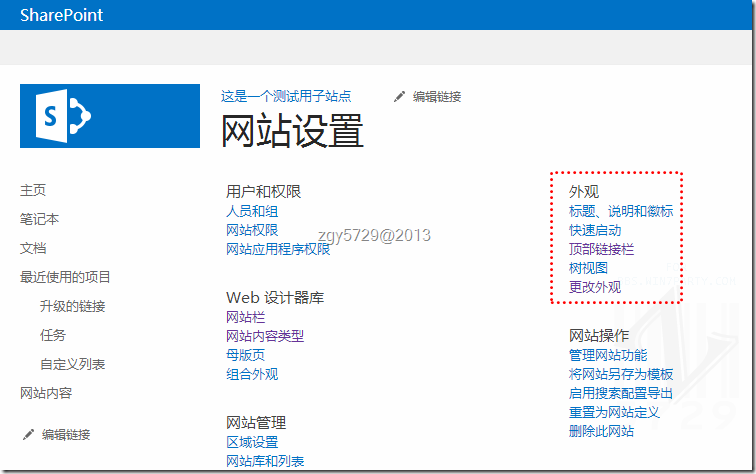This screenshot has width=756, height=474.
Task: Click the Web 设计器库 section heading
Action: (275, 298)
